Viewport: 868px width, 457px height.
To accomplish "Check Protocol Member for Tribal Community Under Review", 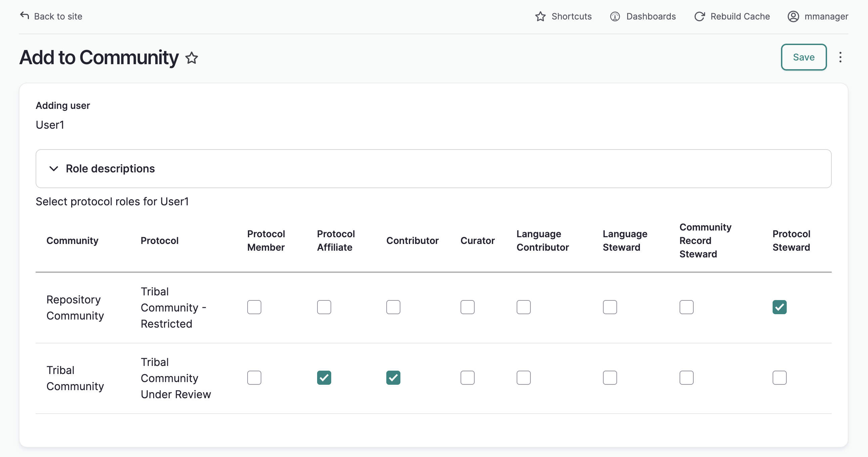I will pyautogui.click(x=254, y=377).
